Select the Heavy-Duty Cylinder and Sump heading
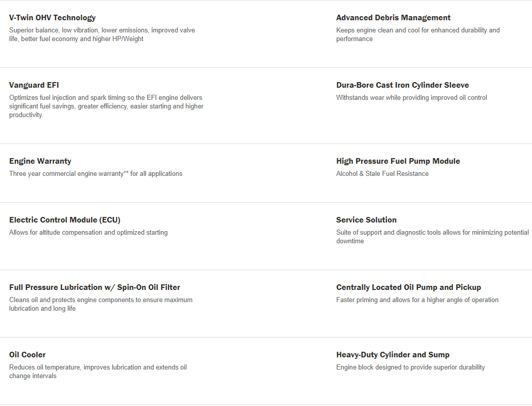532x406 pixels. [x=393, y=355]
